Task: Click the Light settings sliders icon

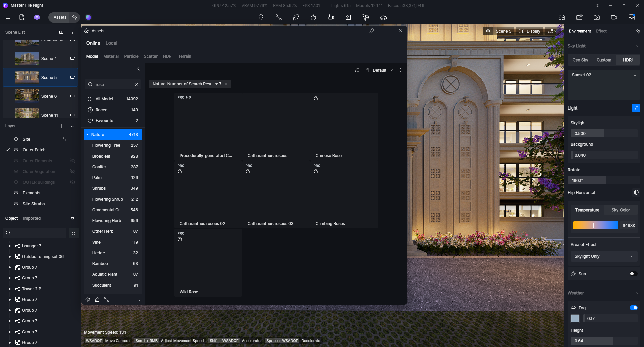Action: click(636, 108)
